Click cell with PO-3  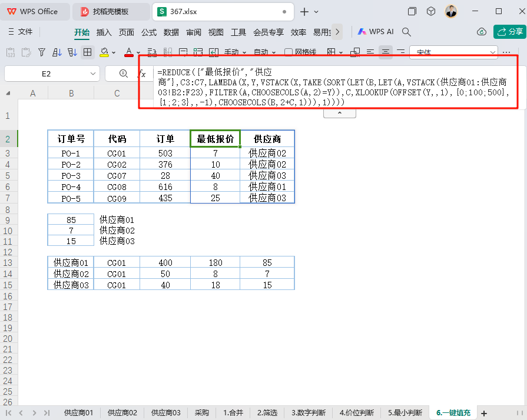tap(71, 175)
